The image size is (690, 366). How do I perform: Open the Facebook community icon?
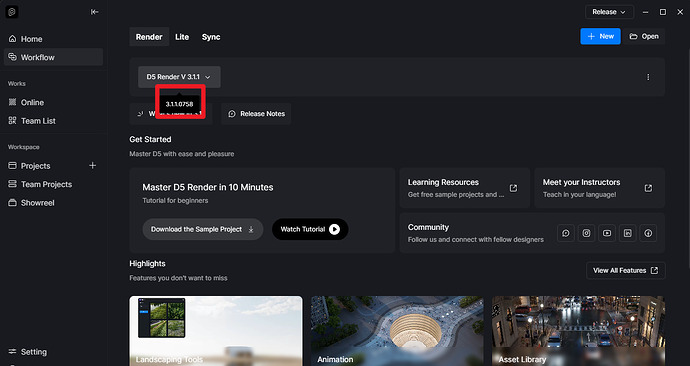[648, 233]
